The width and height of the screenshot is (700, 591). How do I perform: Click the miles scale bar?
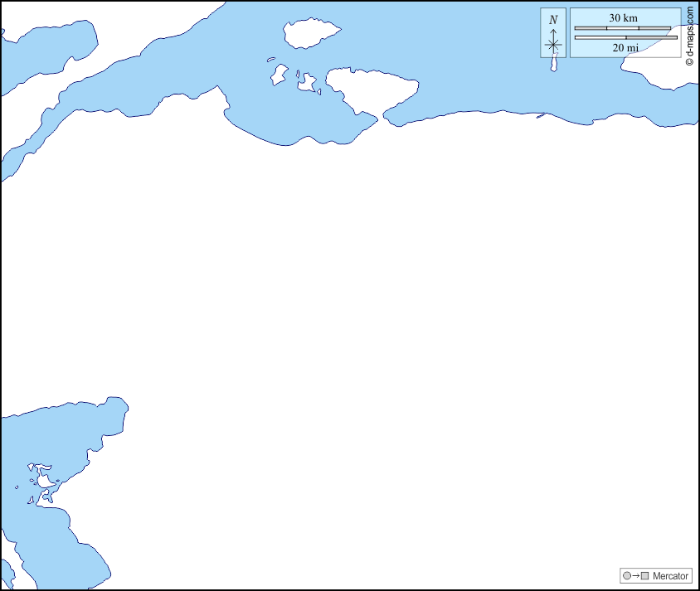(625, 37)
